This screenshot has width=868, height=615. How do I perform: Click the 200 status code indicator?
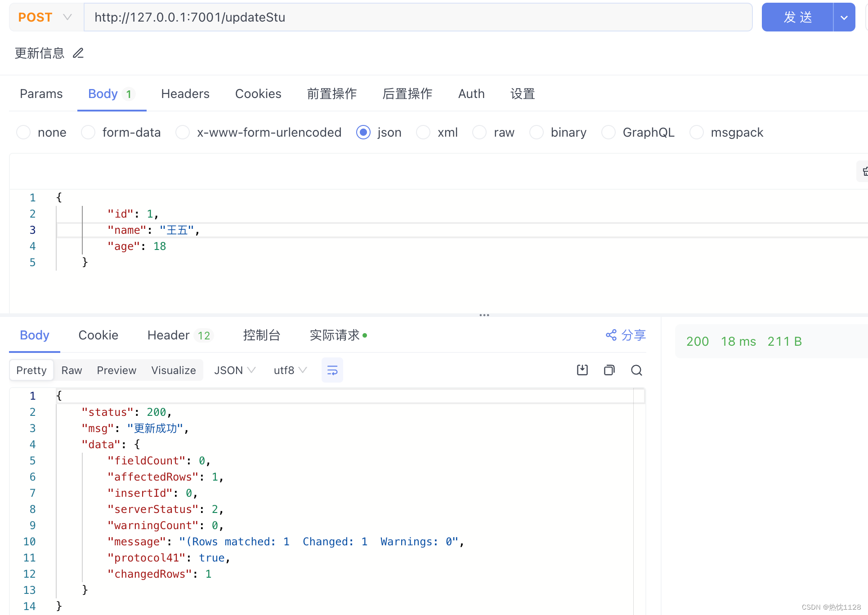pos(698,341)
